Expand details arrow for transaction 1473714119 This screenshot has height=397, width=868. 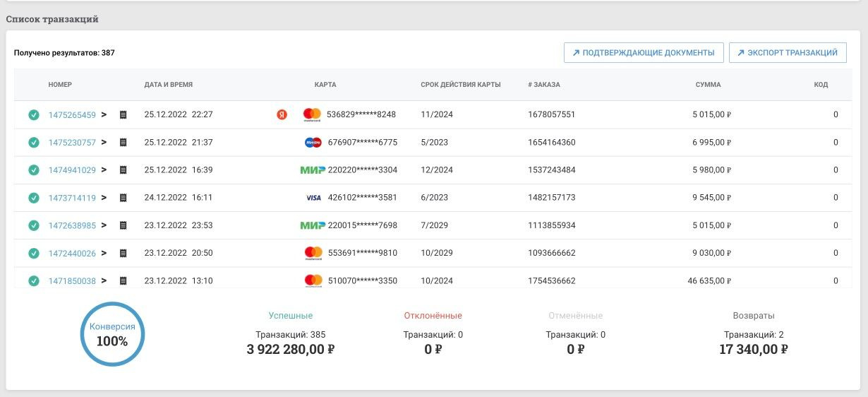pos(104,198)
